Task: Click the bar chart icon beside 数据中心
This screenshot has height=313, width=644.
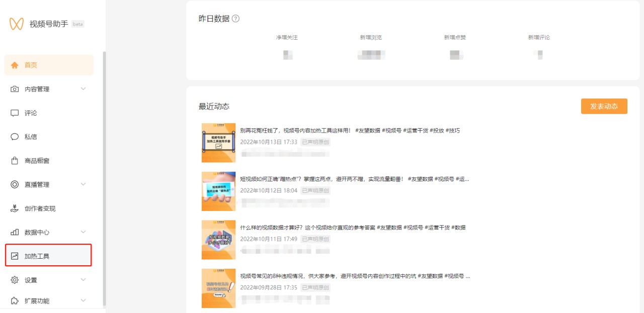Action: (x=15, y=232)
